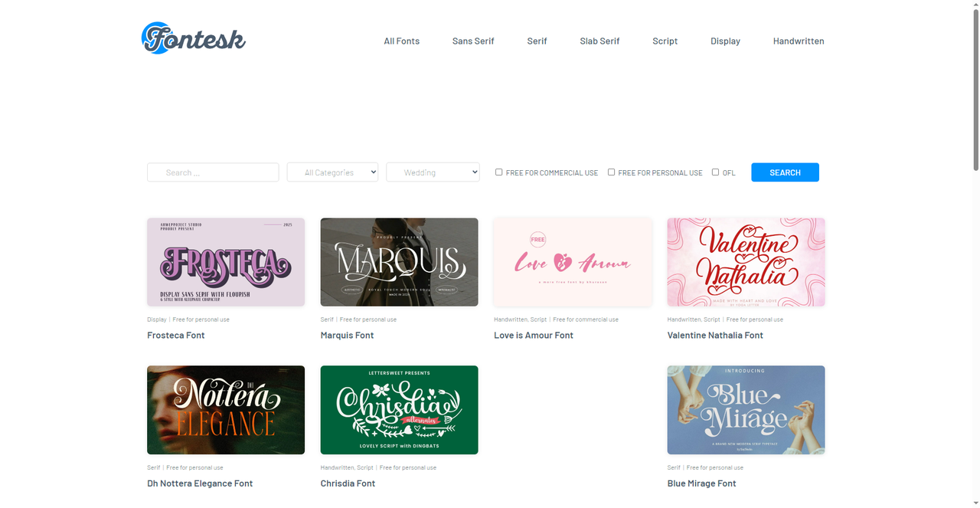Open the Marquis font preview image
This screenshot has width=980, height=508.
pyautogui.click(x=399, y=262)
